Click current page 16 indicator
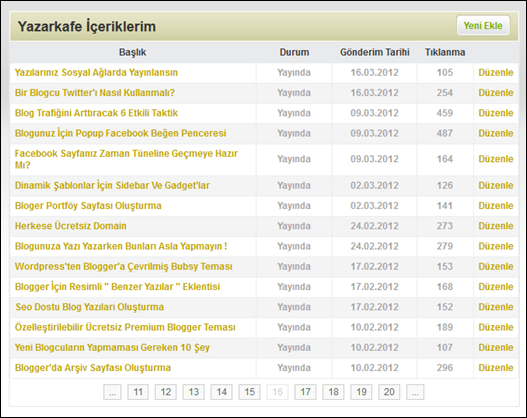The image size is (527, 418). pyautogui.click(x=277, y=392)
